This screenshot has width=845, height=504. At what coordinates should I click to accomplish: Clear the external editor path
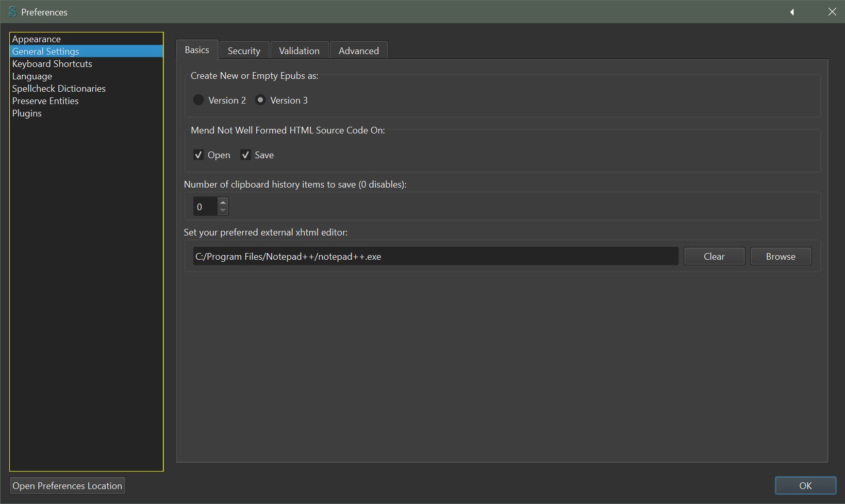(714, 256)
